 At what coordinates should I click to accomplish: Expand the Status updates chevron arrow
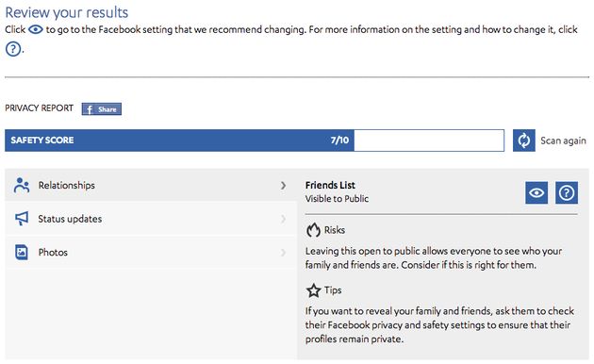283,219
